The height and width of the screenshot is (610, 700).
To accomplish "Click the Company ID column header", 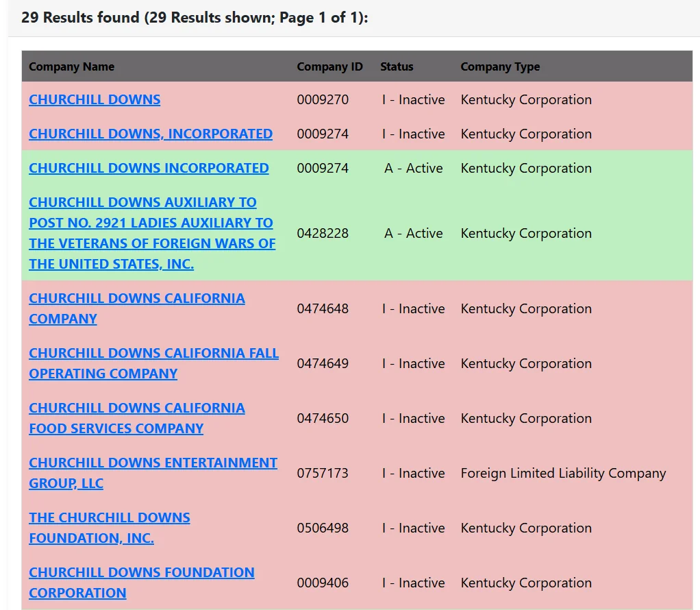I will [x=329, y=66].
